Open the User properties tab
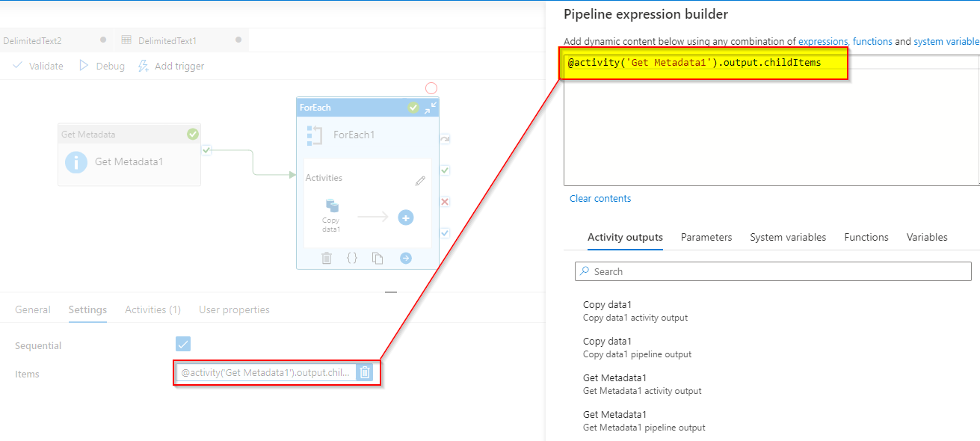980x441 pixels. click(234, 309)
